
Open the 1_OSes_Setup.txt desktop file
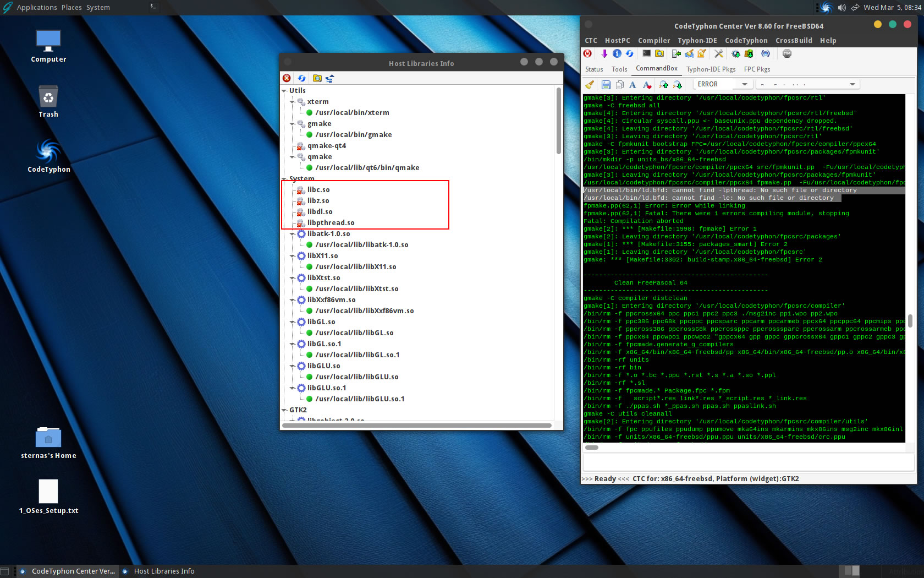48,497
